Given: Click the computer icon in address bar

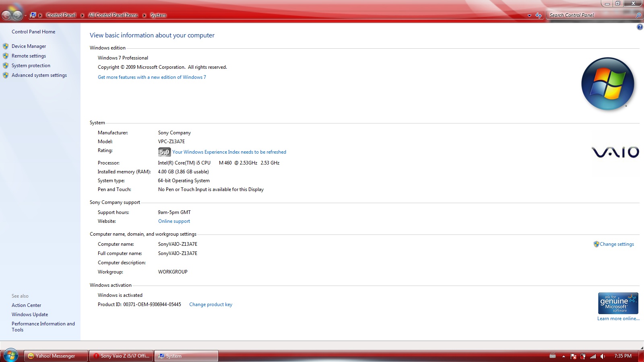Looking at the screenshot, I should point(33,15).
